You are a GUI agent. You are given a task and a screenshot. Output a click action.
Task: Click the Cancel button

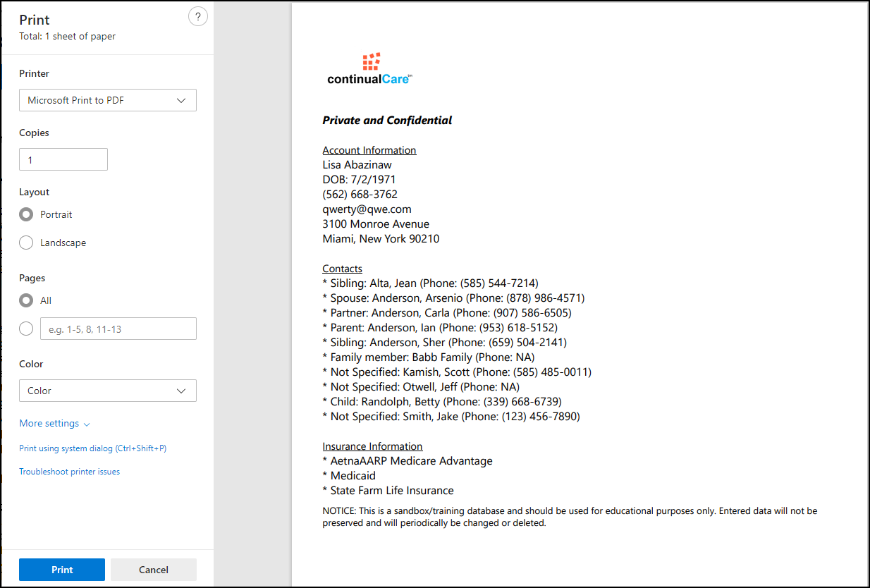[x=154, y=570]
